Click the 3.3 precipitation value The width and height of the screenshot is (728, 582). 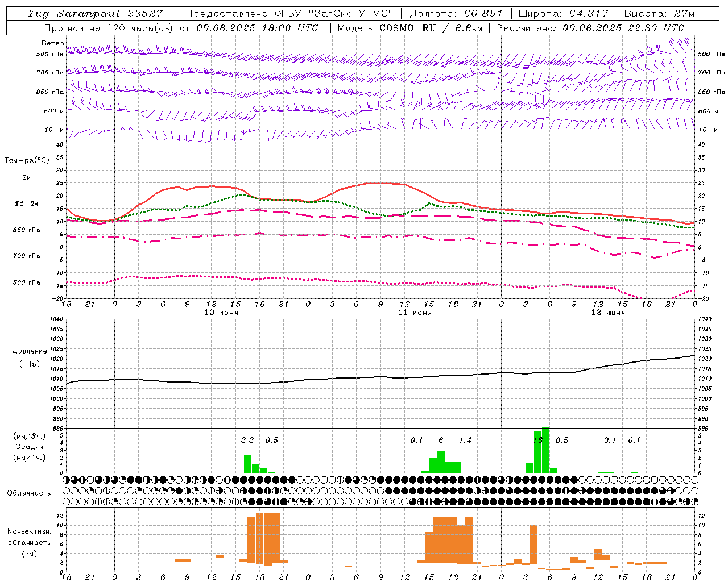coord(247,440)
